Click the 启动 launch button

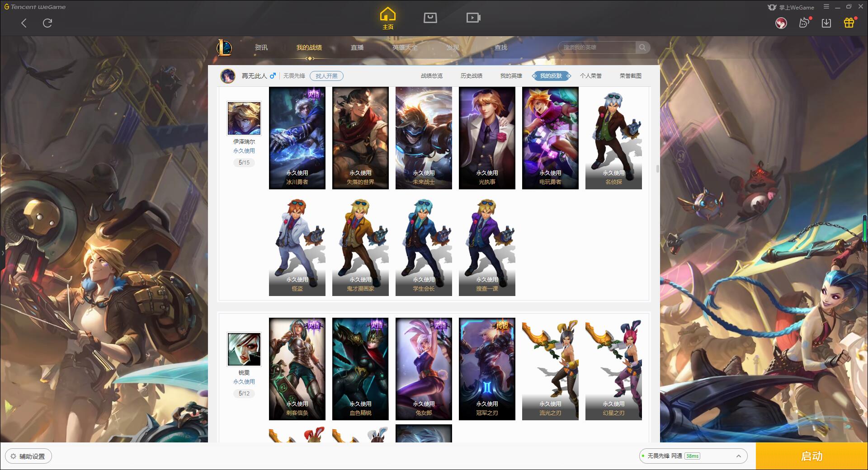[x=811, y=456]
